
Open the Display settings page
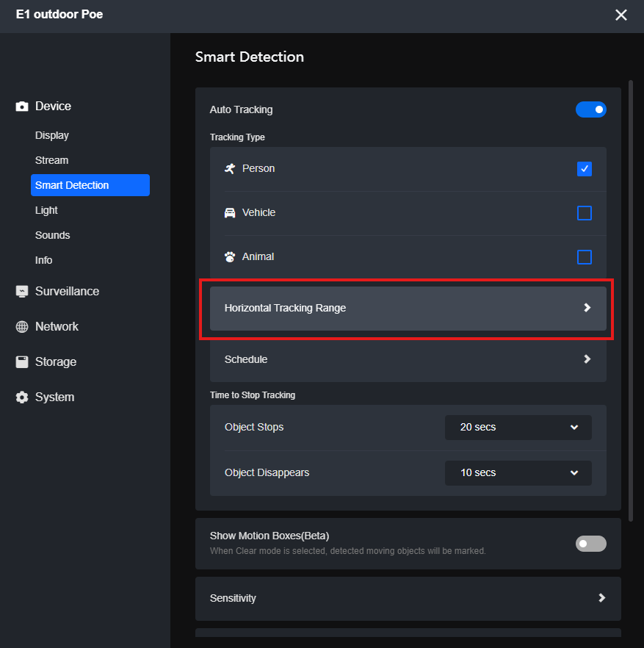[x=52, y=135]
